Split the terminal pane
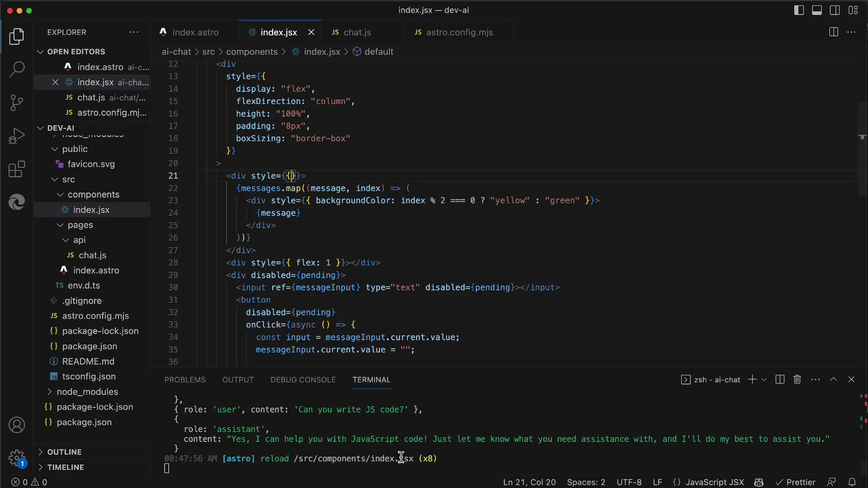Image resolution: width=868 pixels, height=488 pixels. [780, 379]
